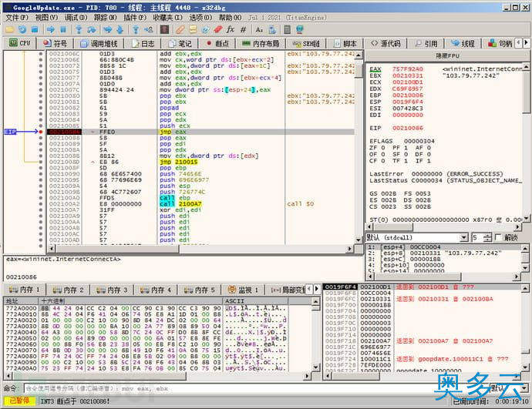Viewport: 532px width, 409px height.
Task: Switch to the 监视 1 tab
Action: (243, 290)
